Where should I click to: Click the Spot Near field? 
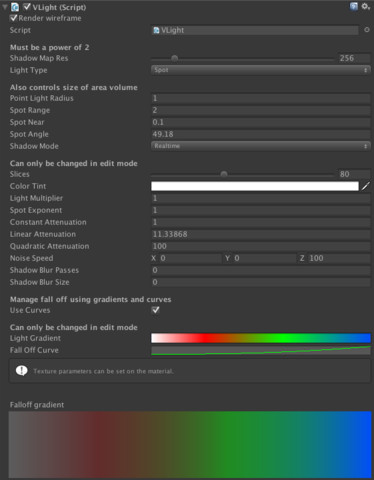pyautogui.click(x=261, y=122)
